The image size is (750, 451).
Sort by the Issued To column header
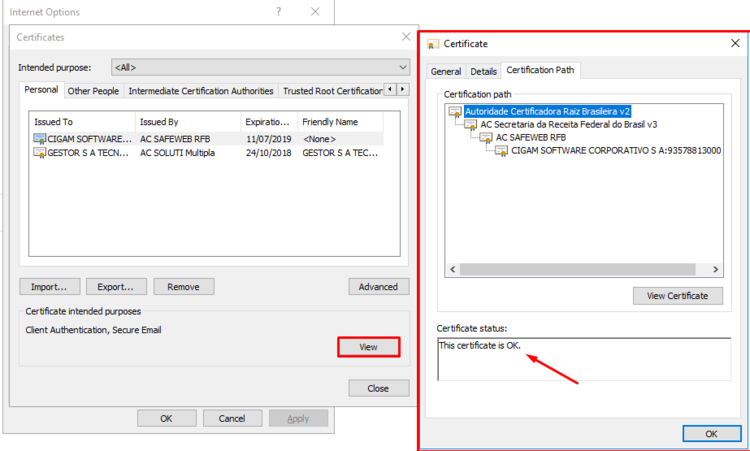82,122
